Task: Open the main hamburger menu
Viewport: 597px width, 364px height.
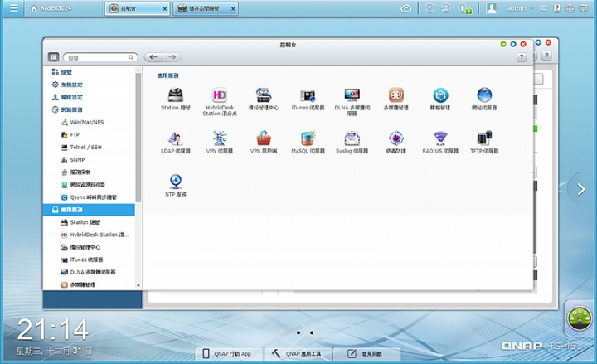Action: [x=14, y=8]
